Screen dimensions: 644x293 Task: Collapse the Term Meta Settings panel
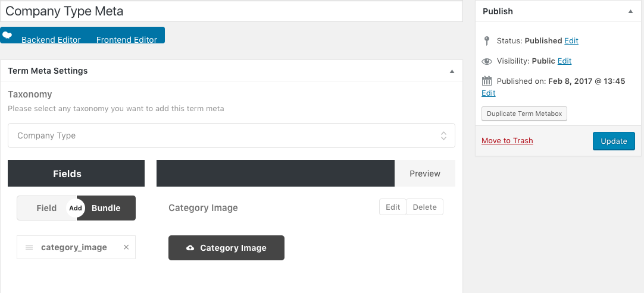pyautogui.click(x=452, y=71)
